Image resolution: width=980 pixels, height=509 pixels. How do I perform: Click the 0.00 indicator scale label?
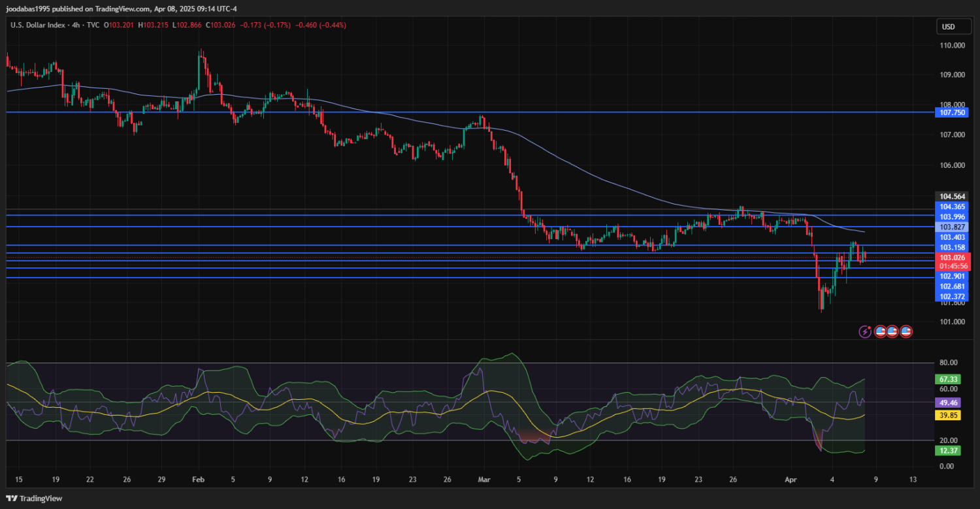(x=947, y=466)
